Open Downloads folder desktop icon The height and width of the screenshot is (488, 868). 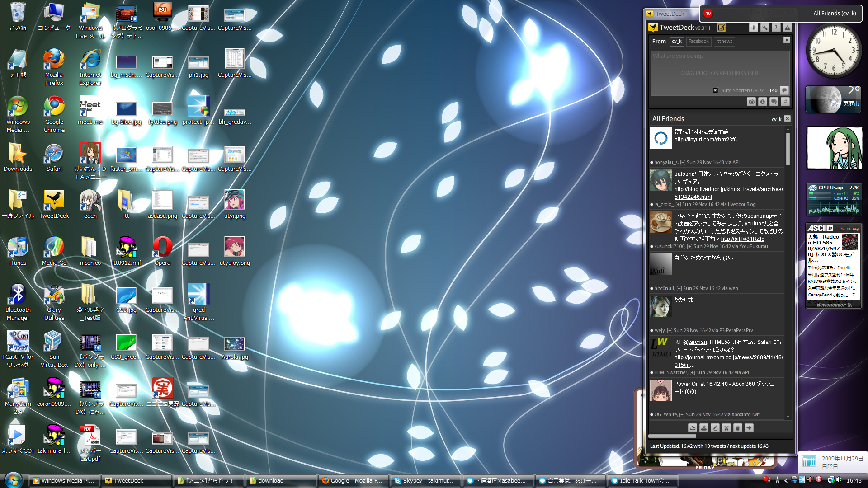18,157
